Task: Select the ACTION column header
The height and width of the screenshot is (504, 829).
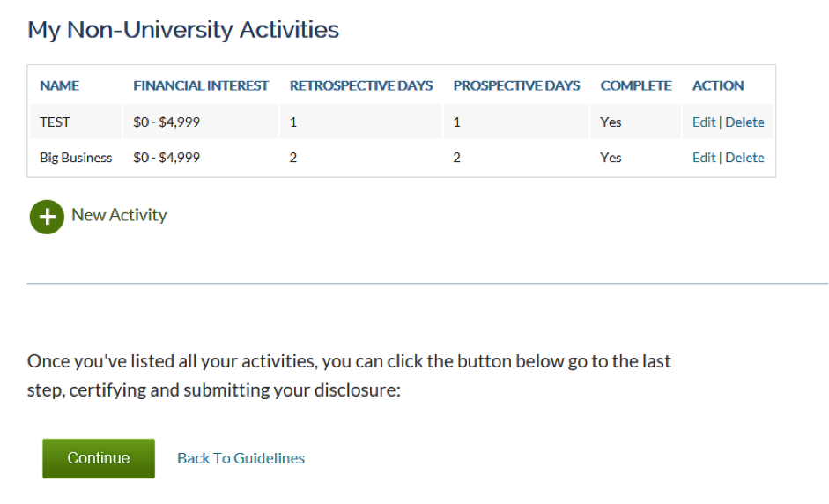Action: tap(718, 85)
